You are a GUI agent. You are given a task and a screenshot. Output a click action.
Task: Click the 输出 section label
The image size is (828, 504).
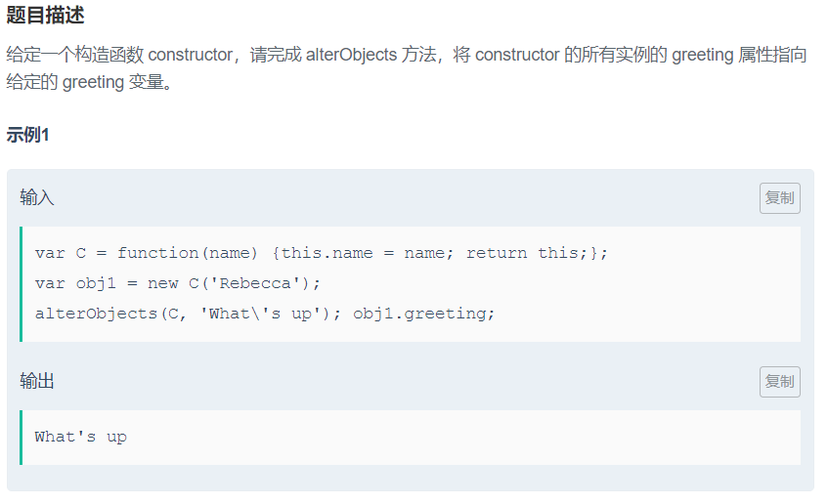(37, 381)
